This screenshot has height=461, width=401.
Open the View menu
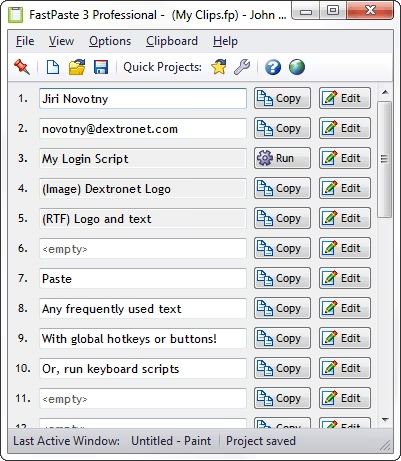coord(61,41)
